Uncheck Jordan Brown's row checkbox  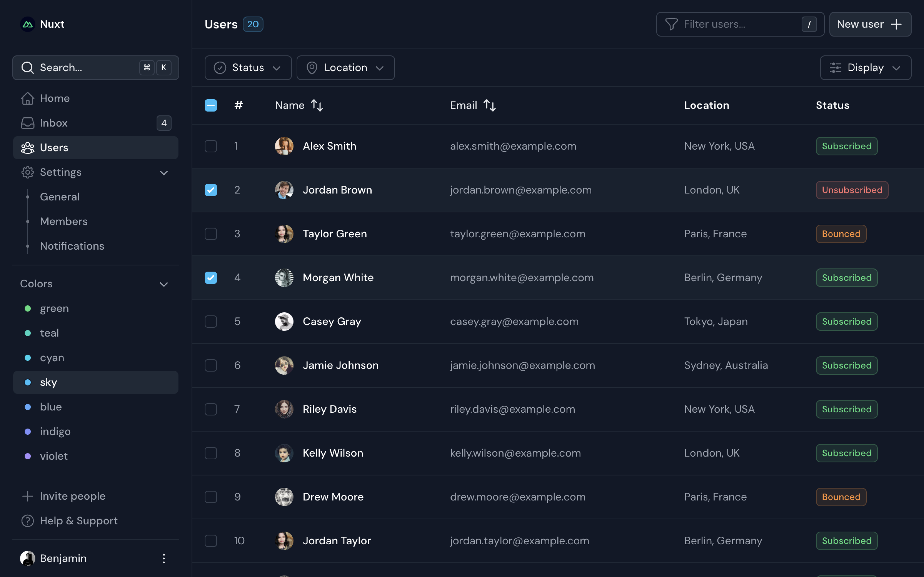pyautogui.click(x=211, y=190)
